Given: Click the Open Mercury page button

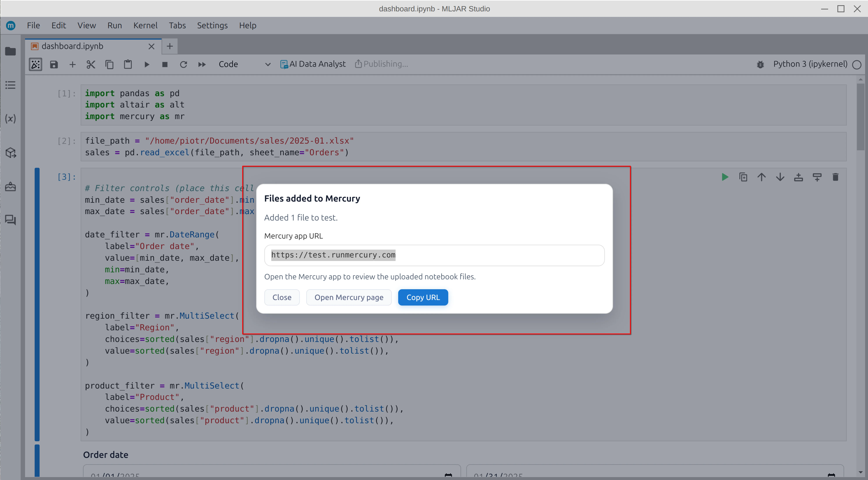Looking at the screenshot, I should 349,297.
